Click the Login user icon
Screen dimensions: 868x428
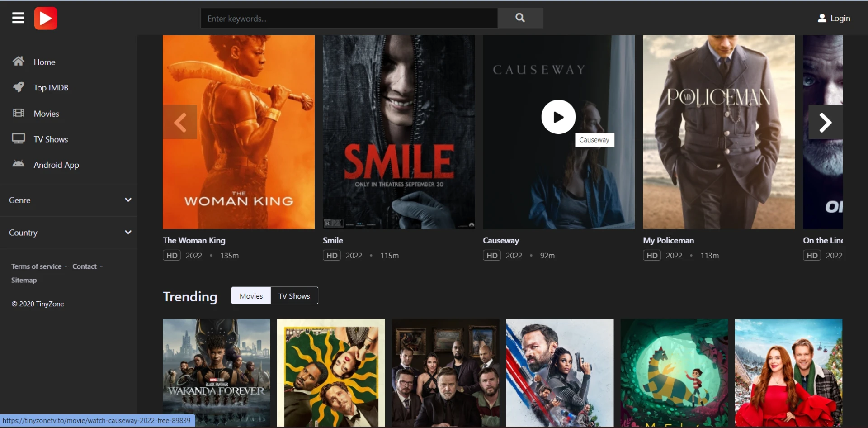click(x=821, y=18)
